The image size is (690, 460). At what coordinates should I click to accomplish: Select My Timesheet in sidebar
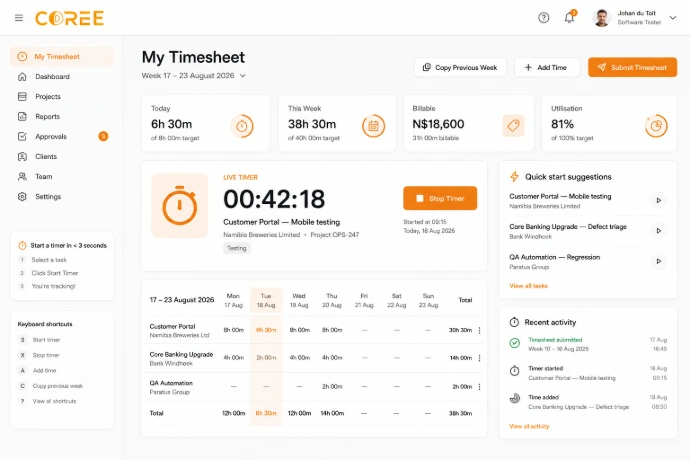(x=62, y=56)
